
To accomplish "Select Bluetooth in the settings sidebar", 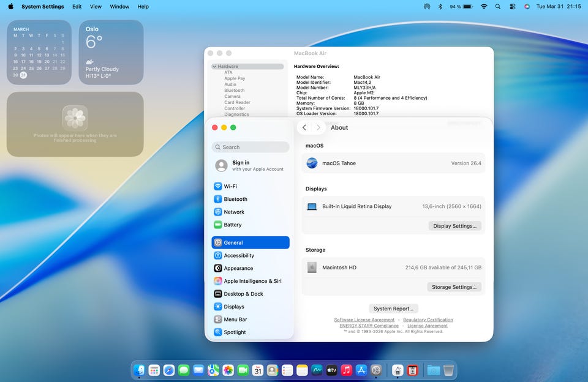I will pyautogui.click(x=235, y=199).
